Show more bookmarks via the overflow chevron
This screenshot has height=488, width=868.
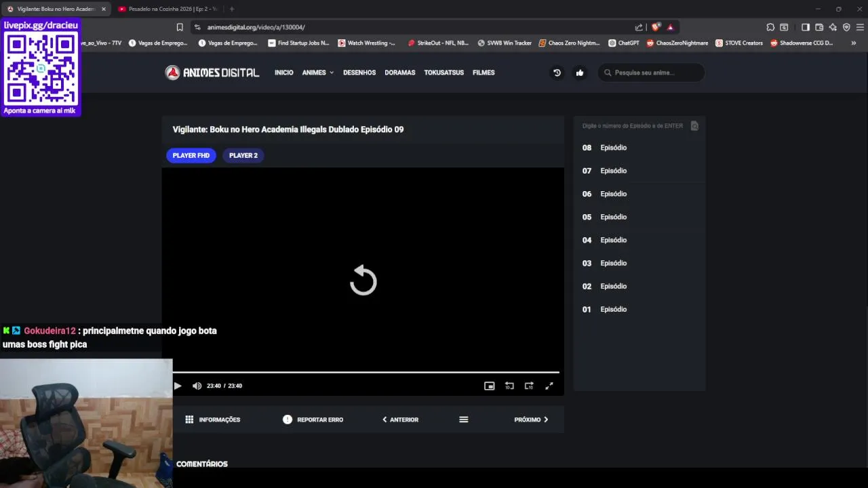pyautogui.click(x=853, y=43)
